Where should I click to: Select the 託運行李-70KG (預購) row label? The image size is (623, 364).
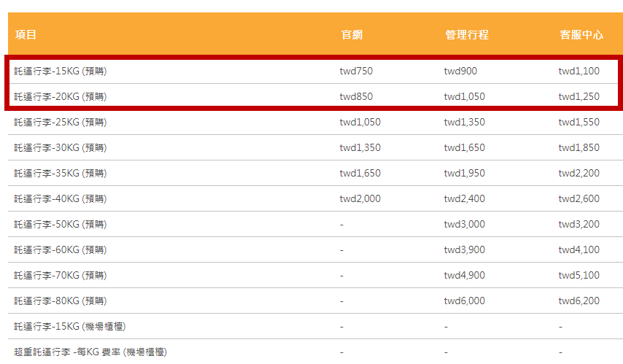(61, 276)
